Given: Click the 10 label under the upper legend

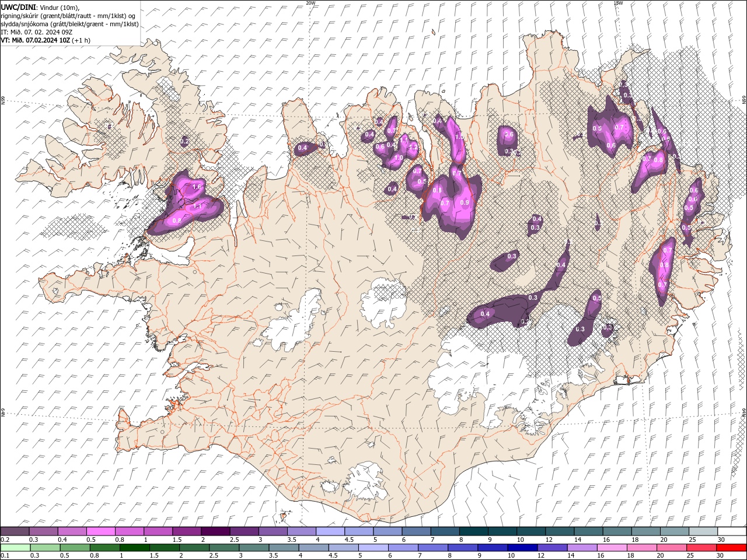Looking at the screenshot, I should [520, 540].
